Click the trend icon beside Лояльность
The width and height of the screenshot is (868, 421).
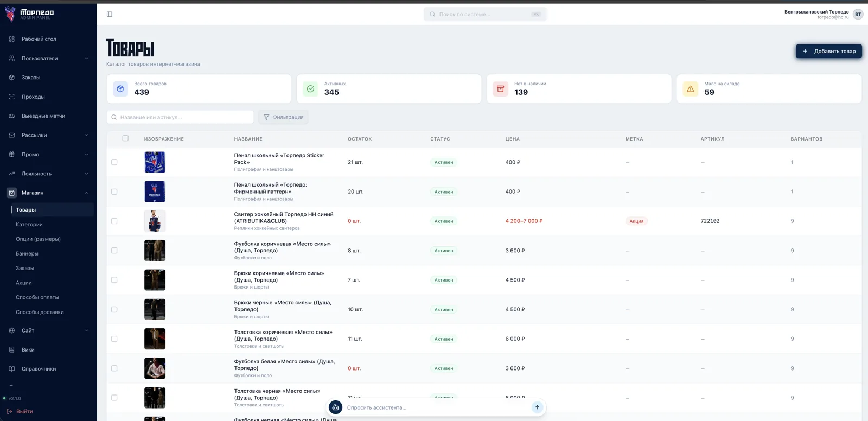(12, 174)
